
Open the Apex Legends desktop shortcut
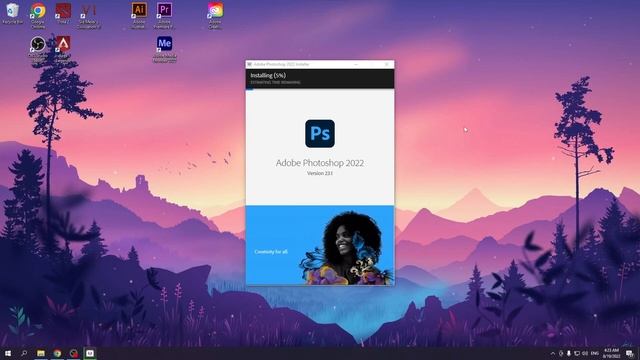pyautogui.click(x=63, y=48)
